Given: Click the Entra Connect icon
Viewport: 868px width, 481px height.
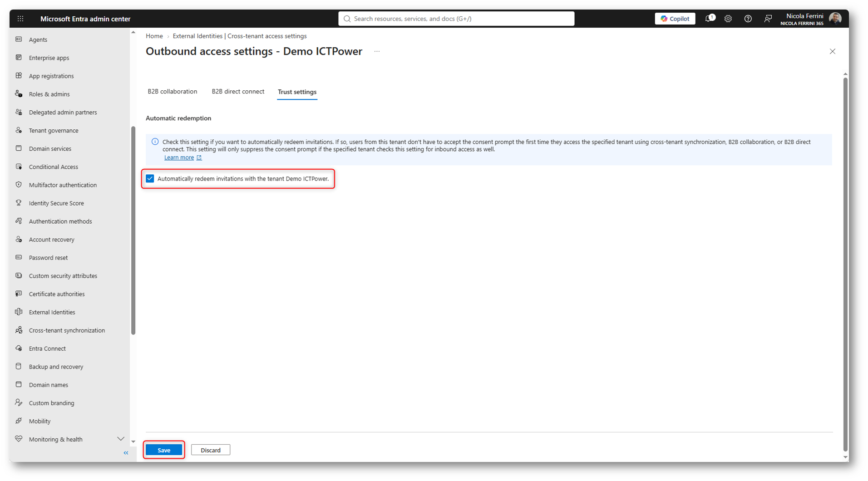Looking at the screenshot, I should click(x=19, y=348).
